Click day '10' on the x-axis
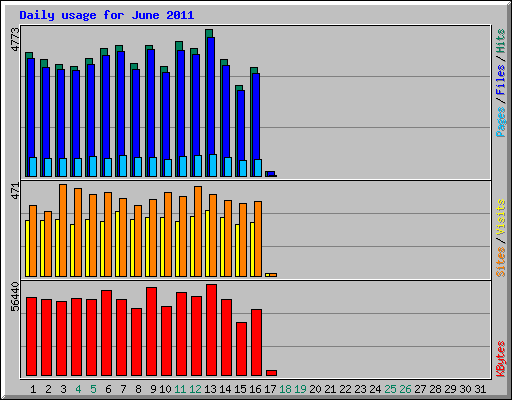The width and height of the screenshot is (512, 400). (x=165, y=389)
